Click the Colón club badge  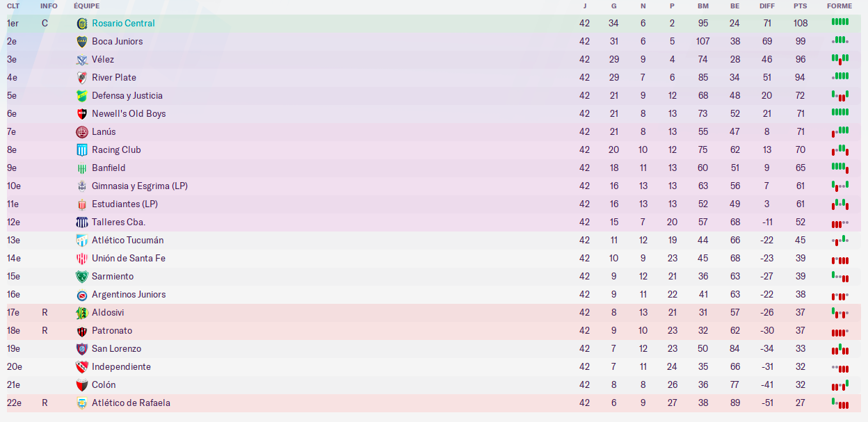coord(82,385)
